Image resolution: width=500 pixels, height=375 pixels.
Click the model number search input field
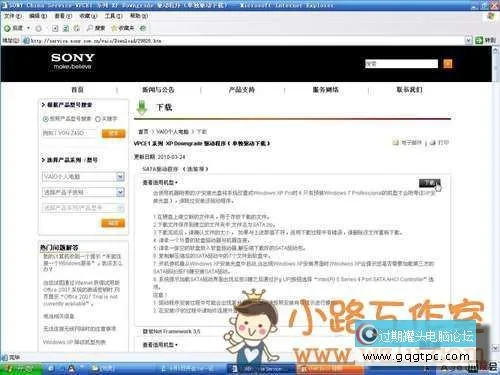70,133
